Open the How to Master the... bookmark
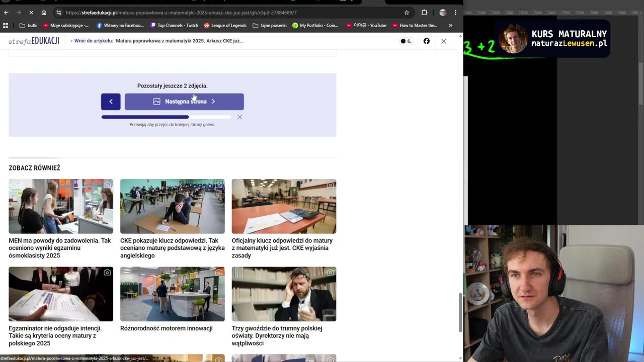The width and height of the screenshot is (644, 362). coord(415,25)
